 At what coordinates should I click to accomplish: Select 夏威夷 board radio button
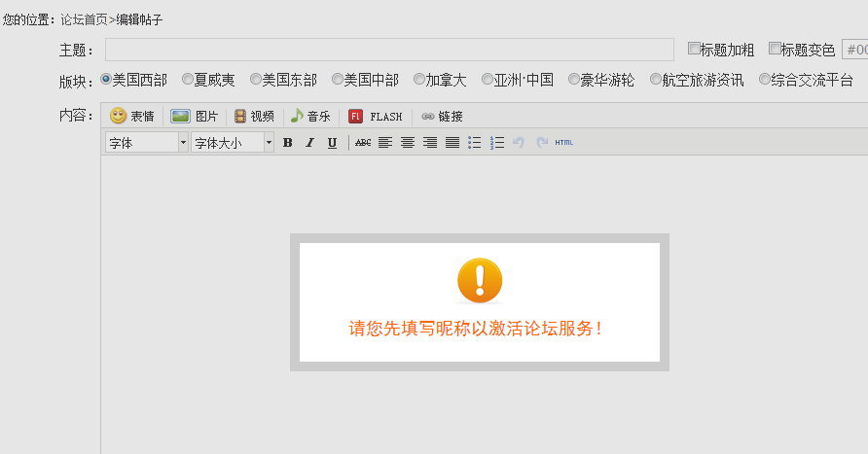(x=188, y=79)
